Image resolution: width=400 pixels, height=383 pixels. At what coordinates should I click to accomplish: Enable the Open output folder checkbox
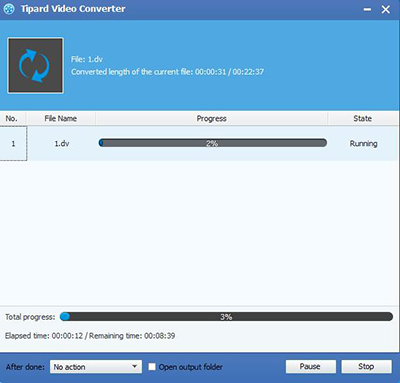[152, 367]
